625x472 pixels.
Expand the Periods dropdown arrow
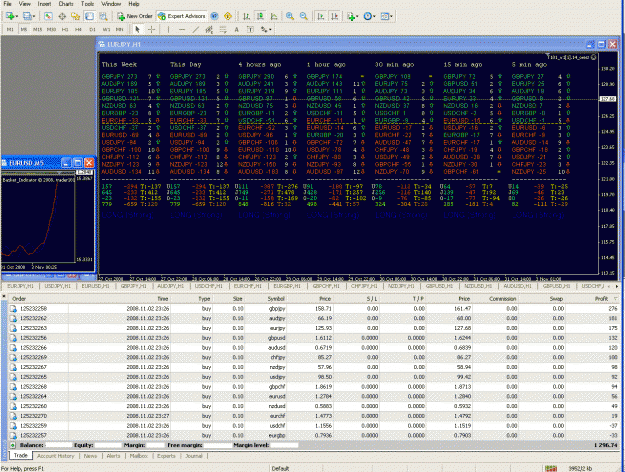374,16
